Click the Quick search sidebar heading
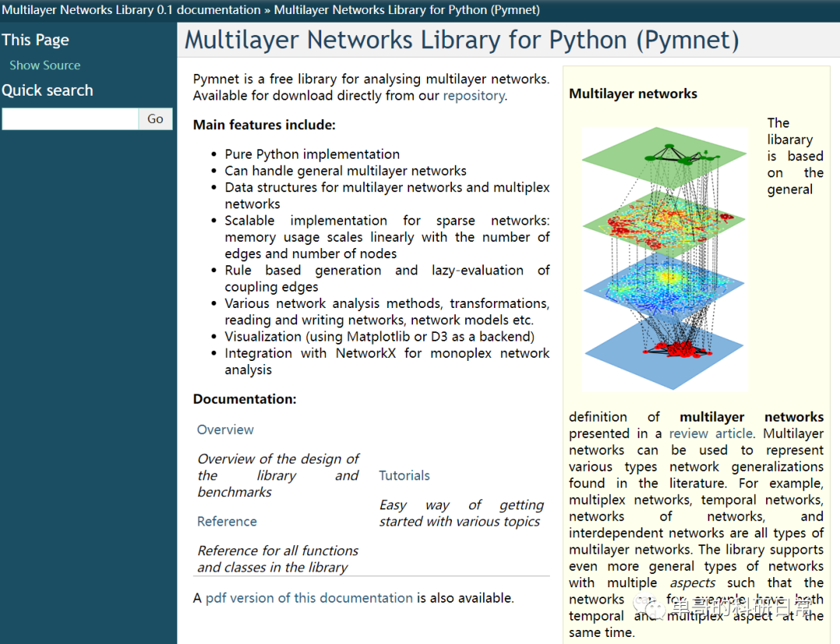Viewport: 840px width, 644px height. [47, 90]
